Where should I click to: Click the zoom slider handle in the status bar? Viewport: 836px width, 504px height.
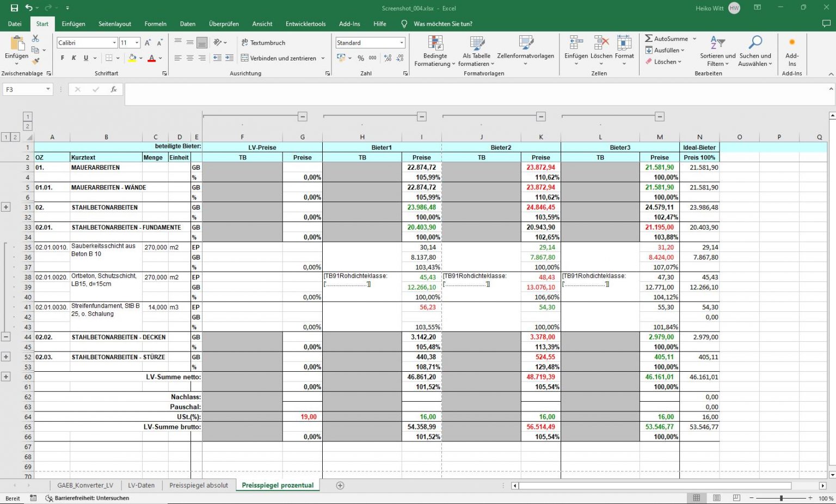781,498
